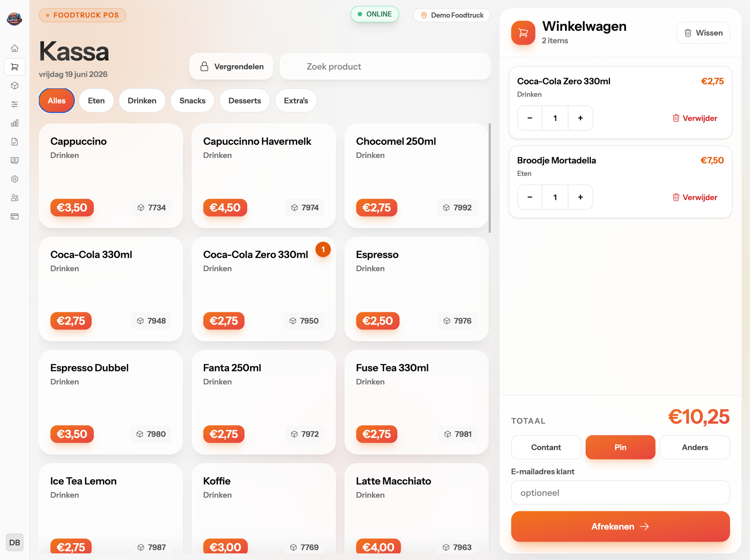Click the location pin in Demo Foodtruck
This screenshot has width=750, height=560.
424,15
